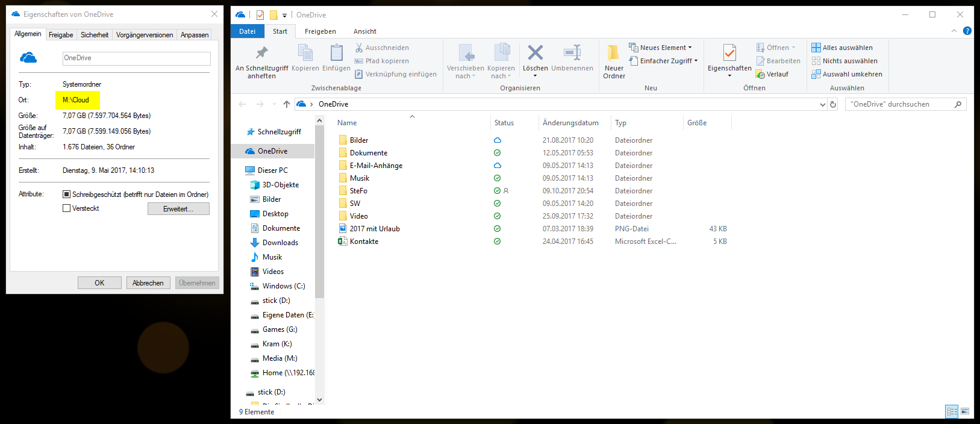Click the up arrow navigation button

[287, 104]
